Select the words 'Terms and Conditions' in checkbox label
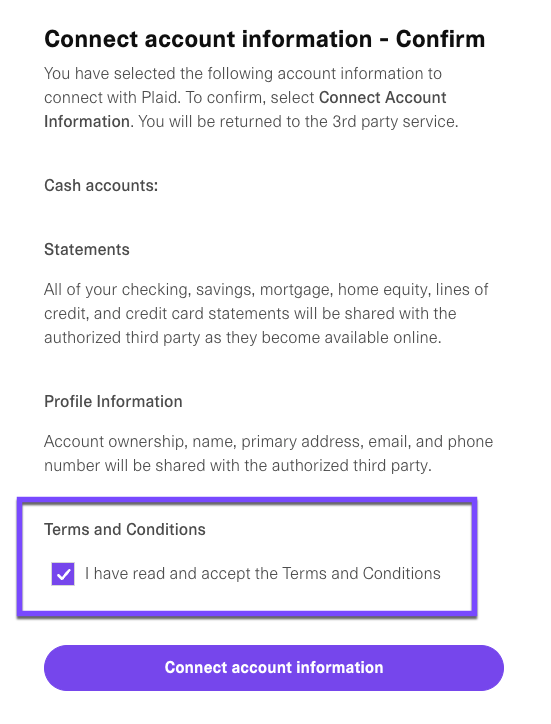Viewport: 551px width, 724px height. point(361,573)
